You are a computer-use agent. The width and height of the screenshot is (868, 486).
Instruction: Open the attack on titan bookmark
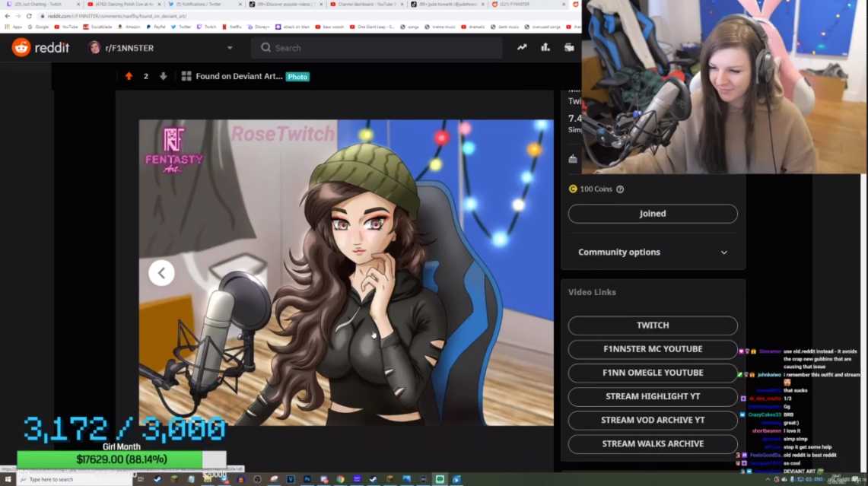[x=292, y=27]
